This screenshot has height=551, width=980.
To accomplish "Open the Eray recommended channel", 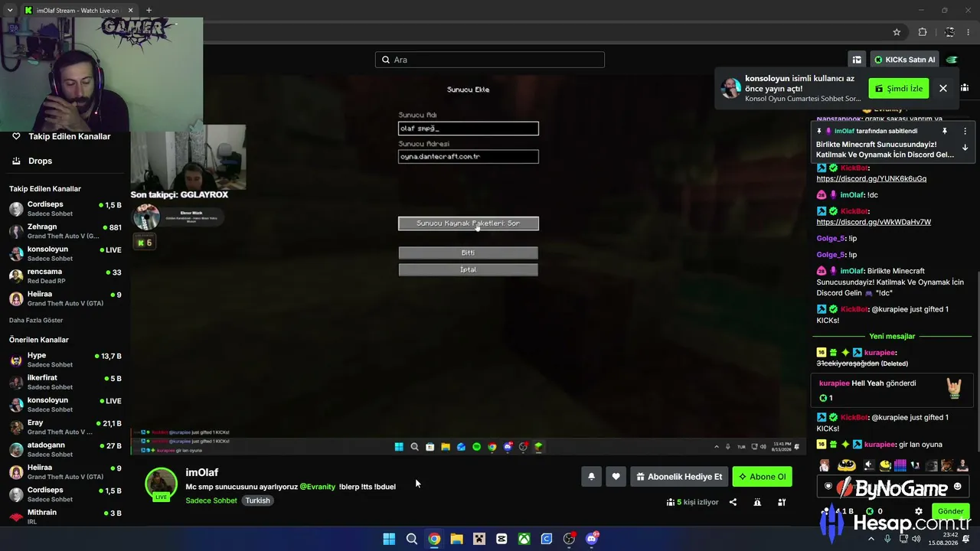I will coord(65,427).
